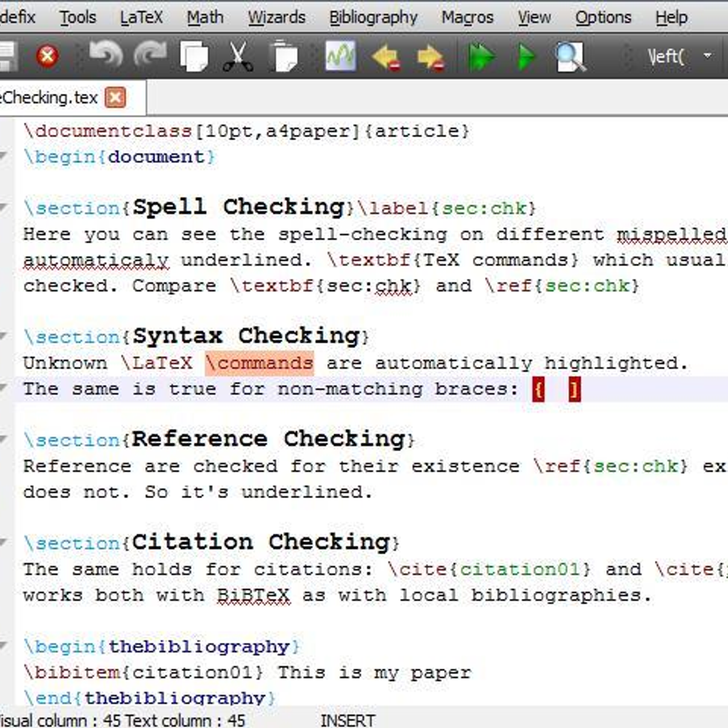728x728 pixels.
Task: Close the Checking.tex tab
Action: tap(116, 97)
